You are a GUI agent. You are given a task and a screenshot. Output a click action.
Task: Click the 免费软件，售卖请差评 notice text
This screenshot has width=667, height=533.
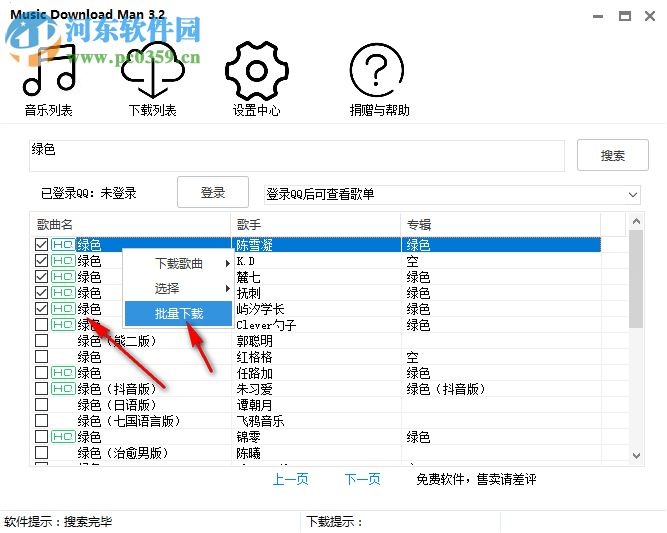click(x=476, y=479)
